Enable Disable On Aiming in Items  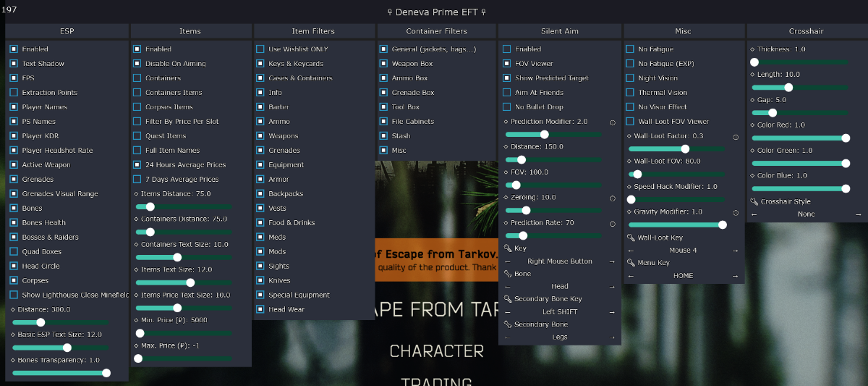137,64
